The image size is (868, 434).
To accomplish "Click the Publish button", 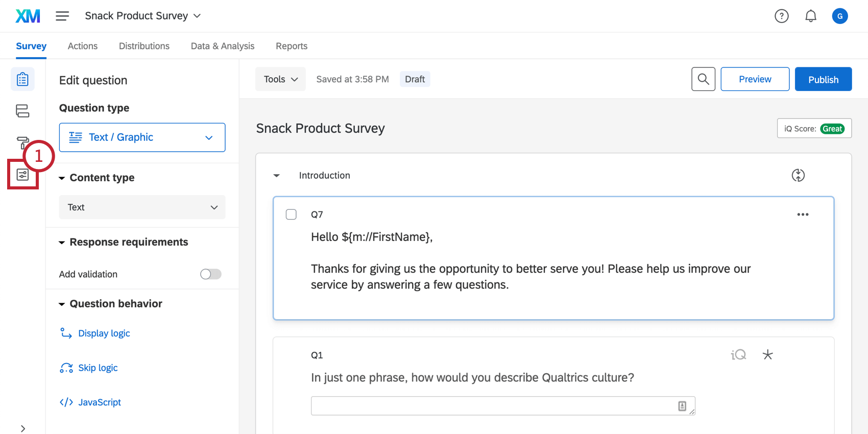I will [x=823, y=79].
